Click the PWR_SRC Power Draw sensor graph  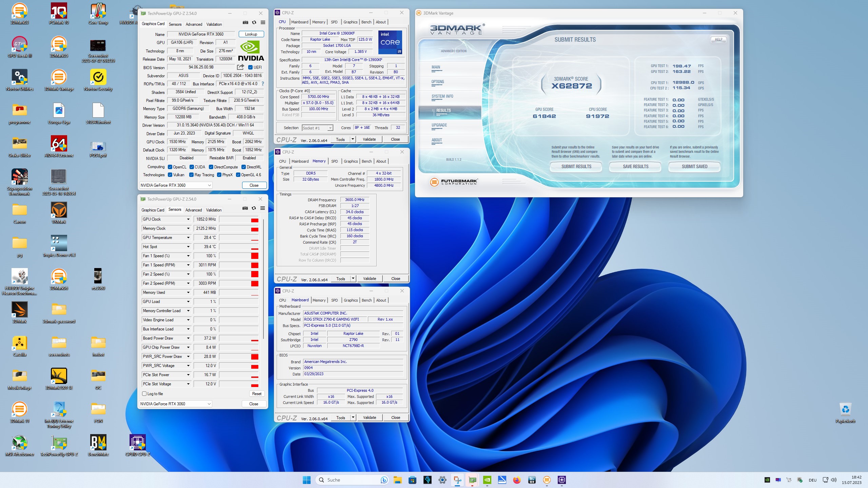pos(239,357)
